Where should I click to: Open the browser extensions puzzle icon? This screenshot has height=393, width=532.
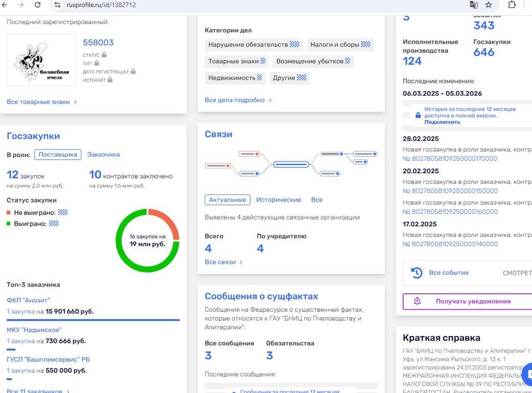(x=512, y=5)
